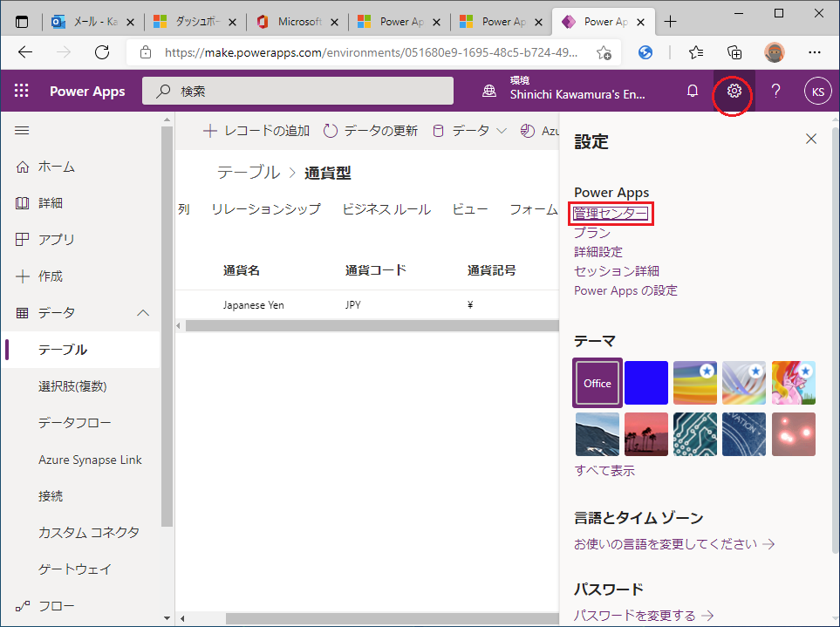This screenshot has height=627, width=840.
Task: Open the KS account avatar menu
Action: coord(817,92)
